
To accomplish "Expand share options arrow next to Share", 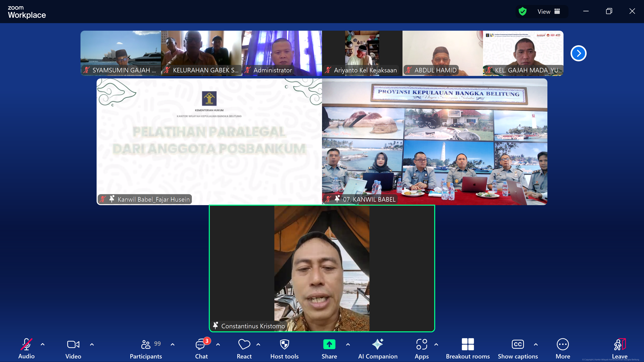I will point(348,345).
